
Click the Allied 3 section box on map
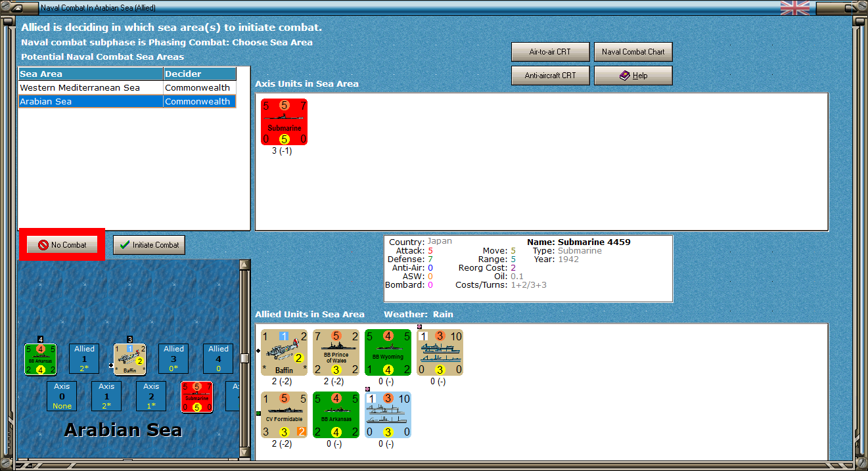point(173,359)
